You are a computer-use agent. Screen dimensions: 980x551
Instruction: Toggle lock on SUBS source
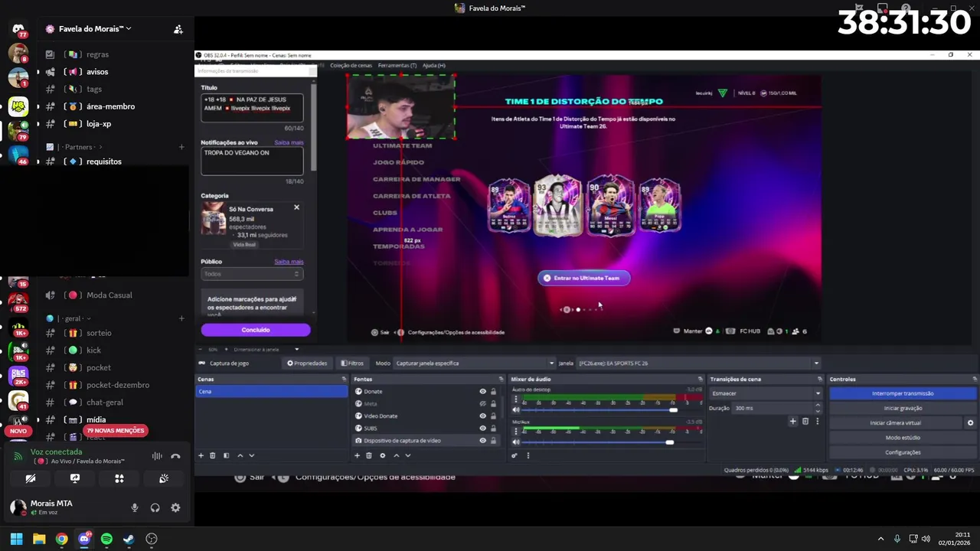[493, 428]
